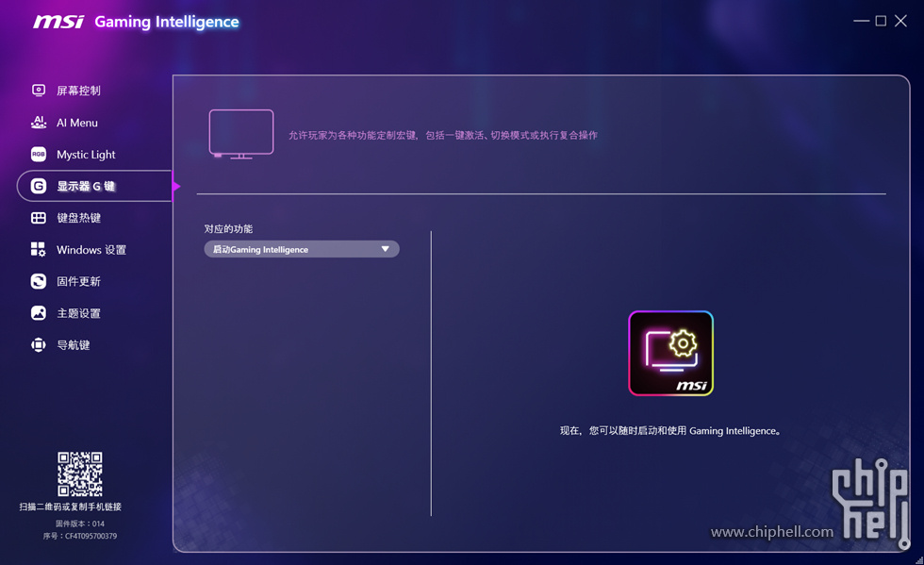This screenshot has width=924, height=565.
Task: Open the 键盘热键 label
Action: (x=78, y=218)
